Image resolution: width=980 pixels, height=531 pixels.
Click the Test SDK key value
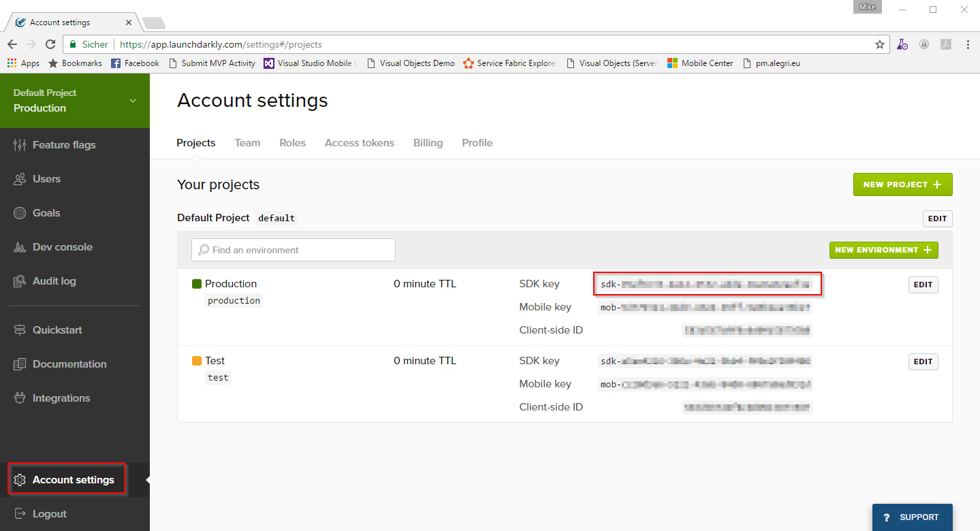pos(706,361)
